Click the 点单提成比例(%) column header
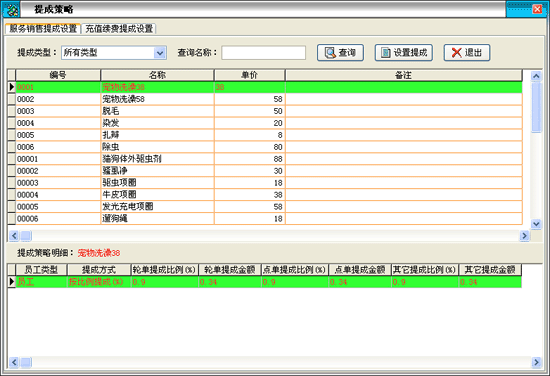 pyautogui.click(x=295, y=270)
